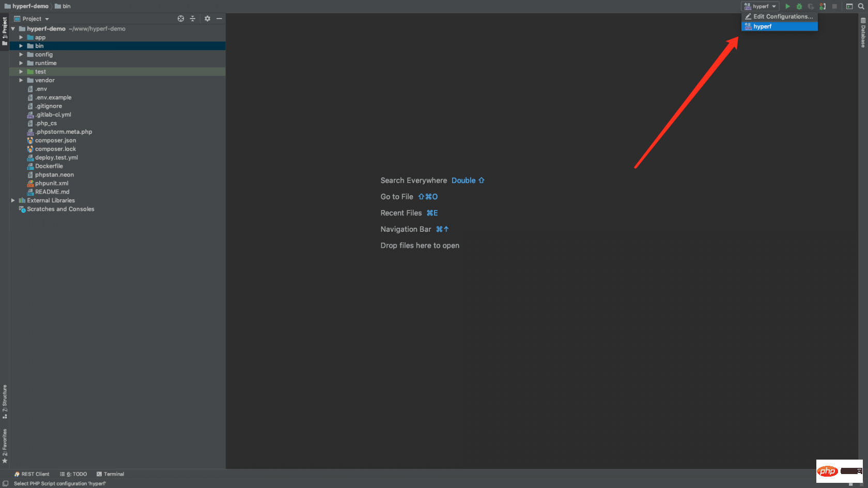Choose Edit Configurations… from the dropdown

click(x=780, y=17)
